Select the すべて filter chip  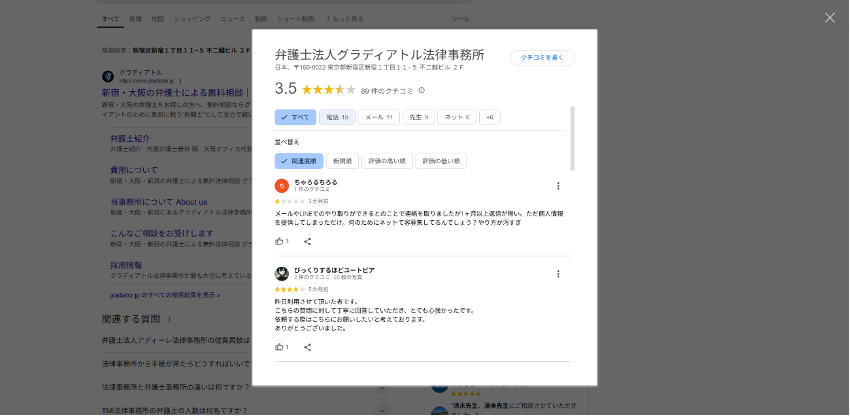click(x=295, y=117)
